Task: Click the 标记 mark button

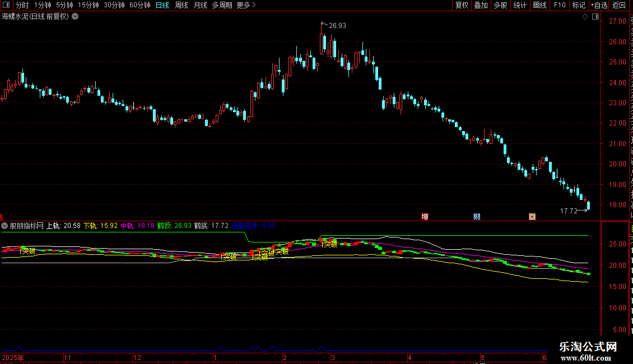Action: [579, 5]
